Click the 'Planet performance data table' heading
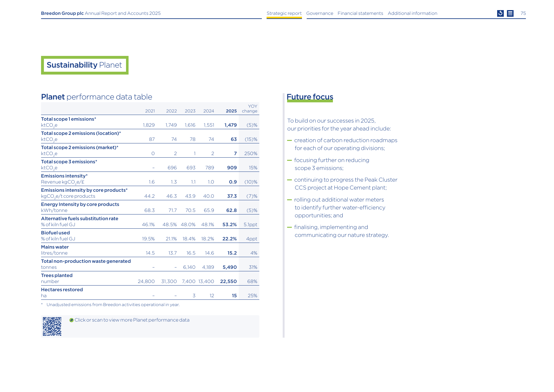The width and height of the screenshot is (554, 392). (x=97, y=97)
